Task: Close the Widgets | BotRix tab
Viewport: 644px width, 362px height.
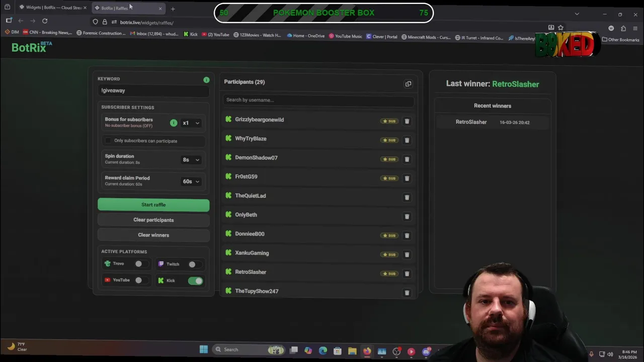Action: click(x=85, y=8)
